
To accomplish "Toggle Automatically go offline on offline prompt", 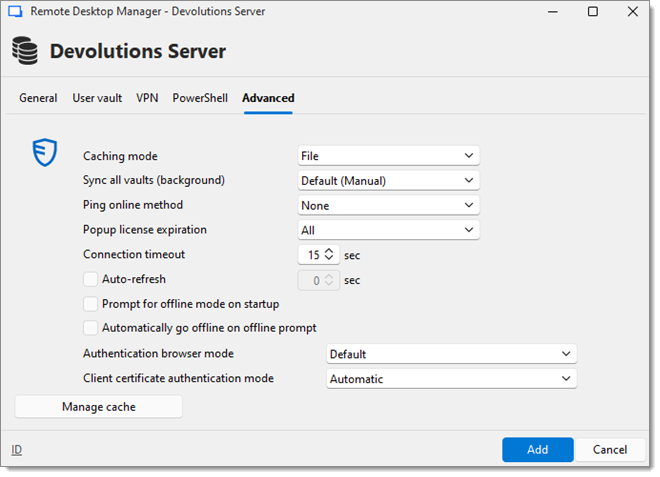I will point(91,328).
